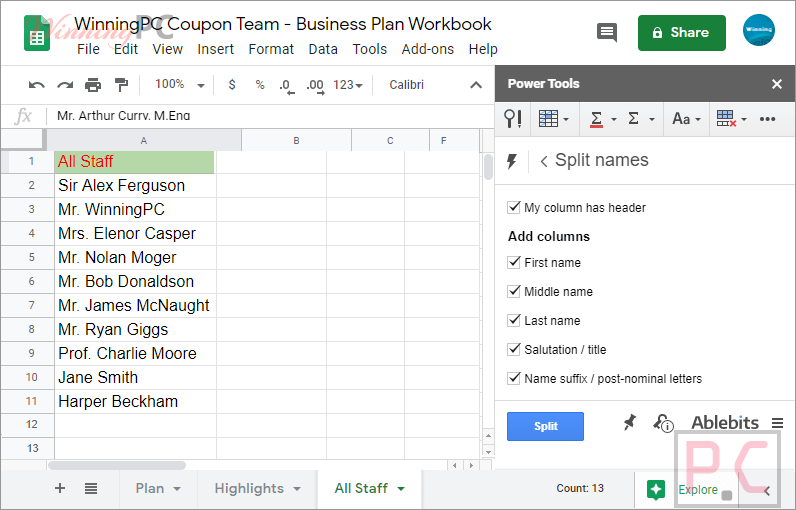Click the undo arrow icon
Screen dimensions: 796x510
click(37, 85)
